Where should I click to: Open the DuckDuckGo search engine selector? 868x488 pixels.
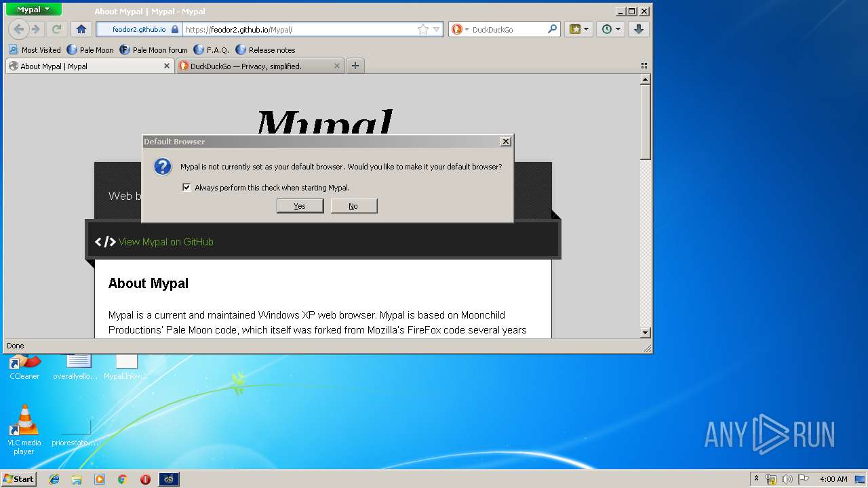(460, 29)
